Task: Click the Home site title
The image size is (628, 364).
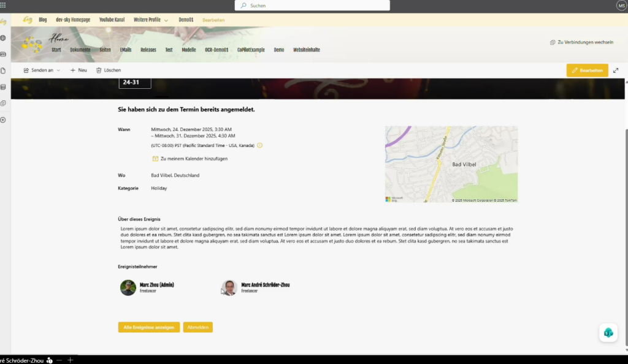Action: pos(58,39)
